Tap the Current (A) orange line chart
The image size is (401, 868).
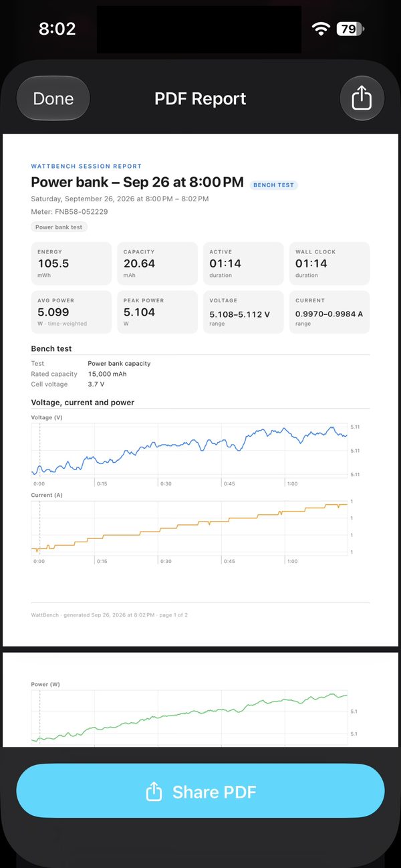click(190, 528)
